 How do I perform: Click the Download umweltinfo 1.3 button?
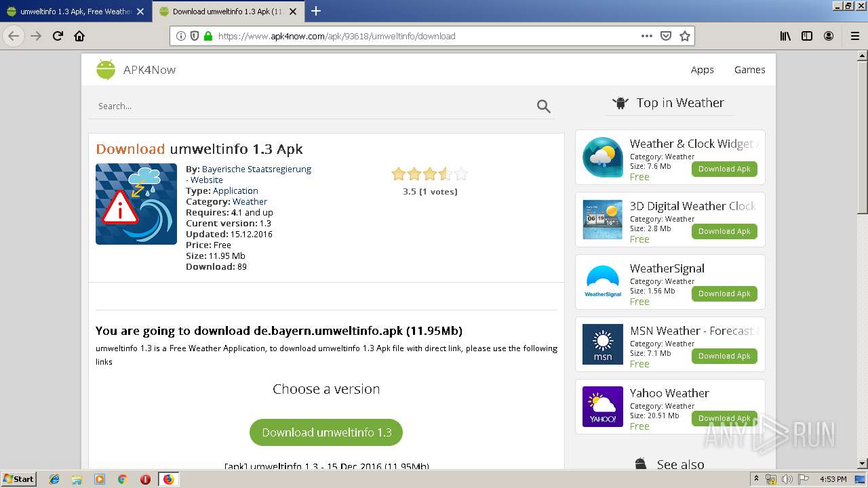(x=326, y=432)
